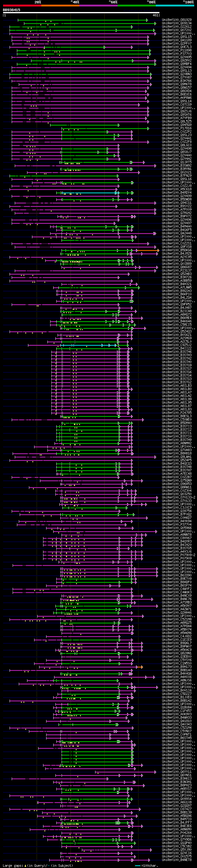Select the UniRef100_Q9MBF4 label

[x=177, y=64]
